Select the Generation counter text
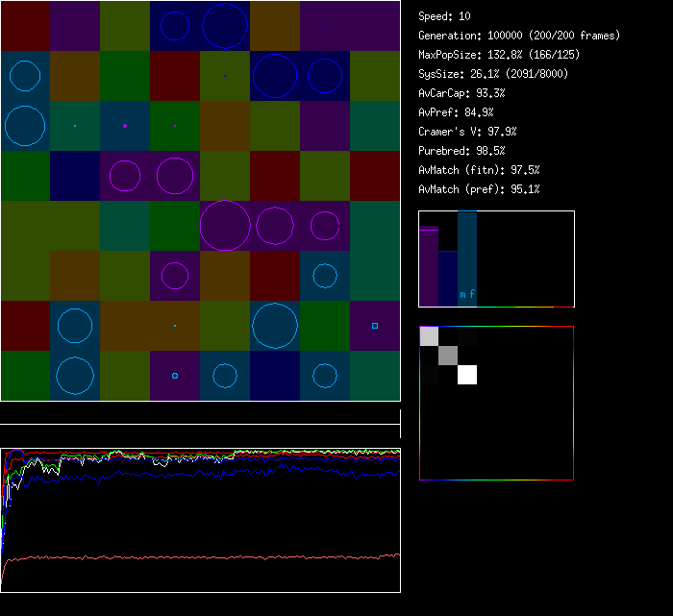This screenshot has height=616, width=673. click(519, 36)
